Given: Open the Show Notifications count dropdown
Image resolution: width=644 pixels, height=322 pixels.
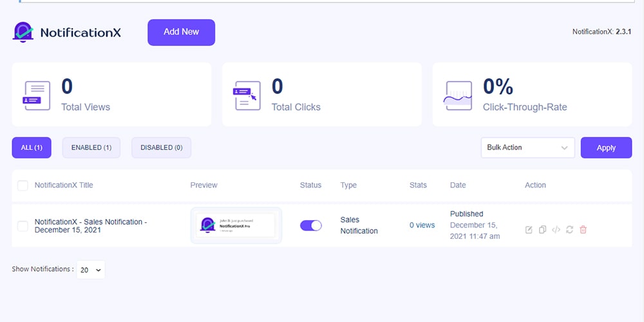Looking at the screenshot, I should [x=91, y=270].
